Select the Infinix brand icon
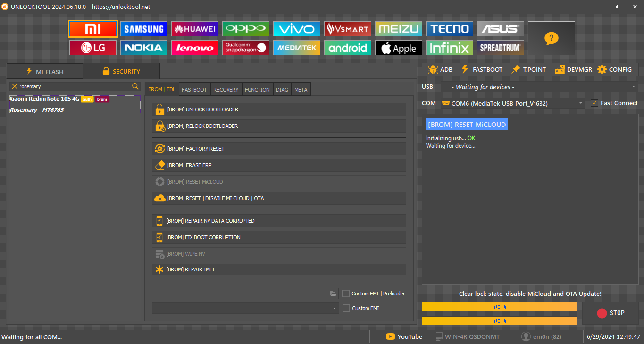644x344 pixels. point(450,48)
